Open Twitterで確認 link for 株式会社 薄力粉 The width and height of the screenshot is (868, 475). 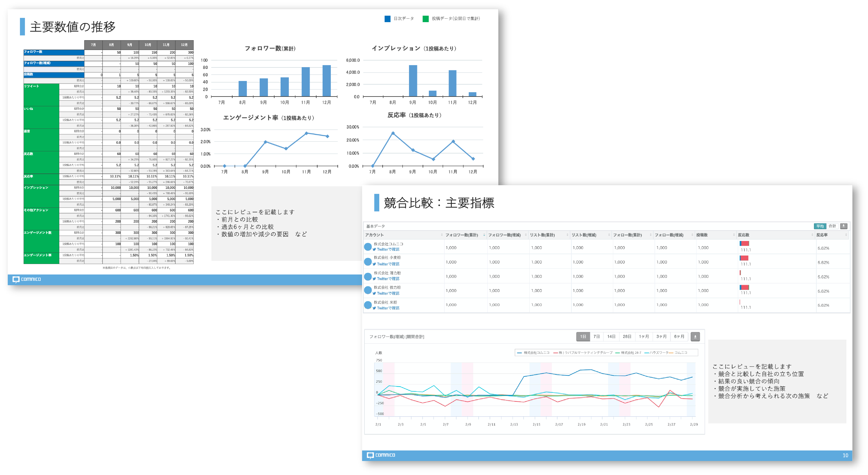point(386,279)
